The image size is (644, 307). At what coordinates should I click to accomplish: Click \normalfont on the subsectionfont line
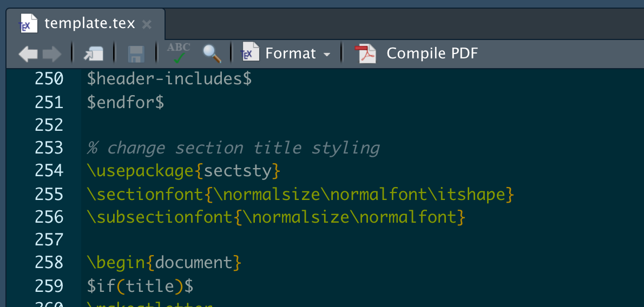(x=403, y=217)
